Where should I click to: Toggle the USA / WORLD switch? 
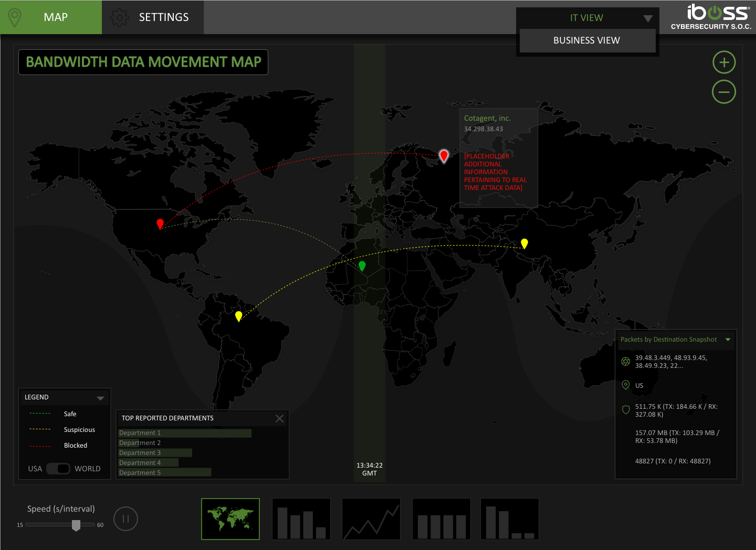(58, 469)
